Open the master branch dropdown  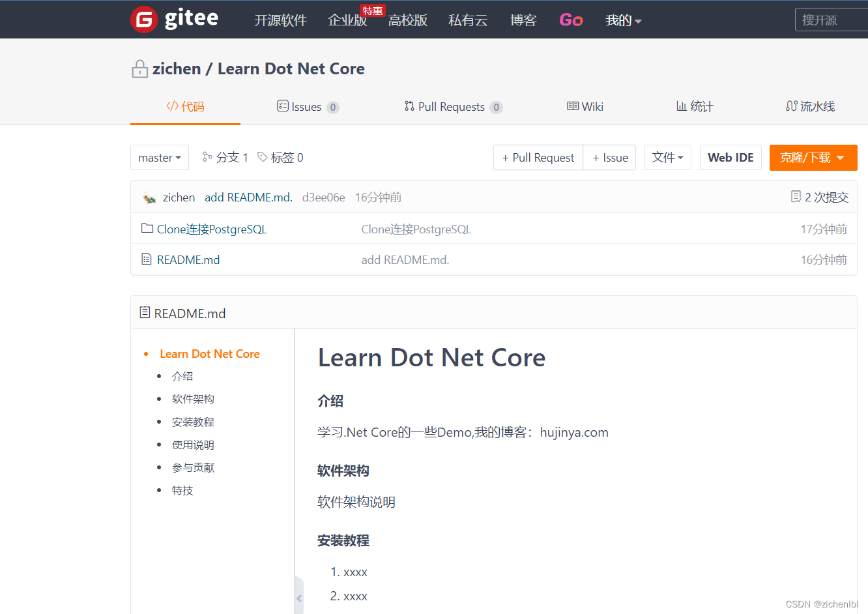[x=159, y=157]
